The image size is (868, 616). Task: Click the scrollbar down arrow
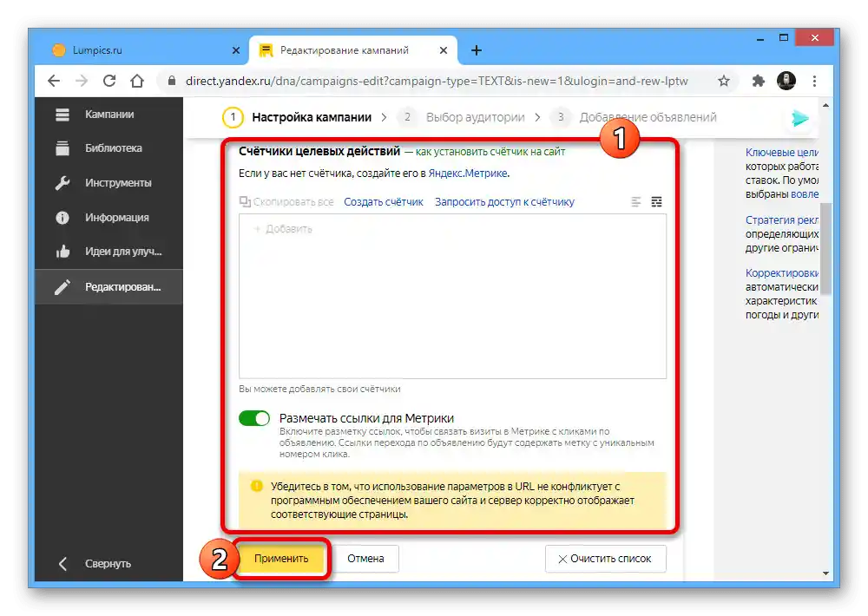tap(826, 573)
